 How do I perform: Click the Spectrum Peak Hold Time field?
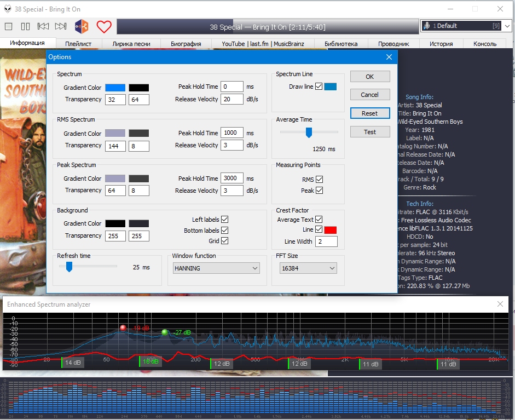pos(232,87)
